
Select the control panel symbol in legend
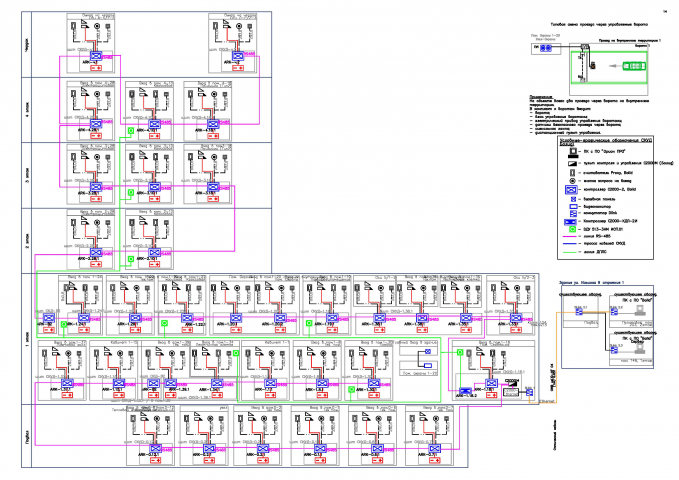573,163
